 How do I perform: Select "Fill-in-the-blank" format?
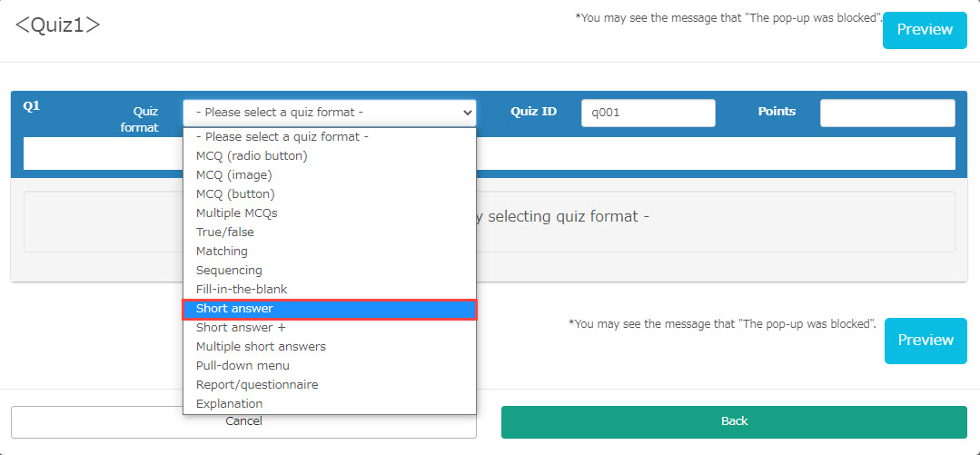pyautogui.click(x=242, y=290)
